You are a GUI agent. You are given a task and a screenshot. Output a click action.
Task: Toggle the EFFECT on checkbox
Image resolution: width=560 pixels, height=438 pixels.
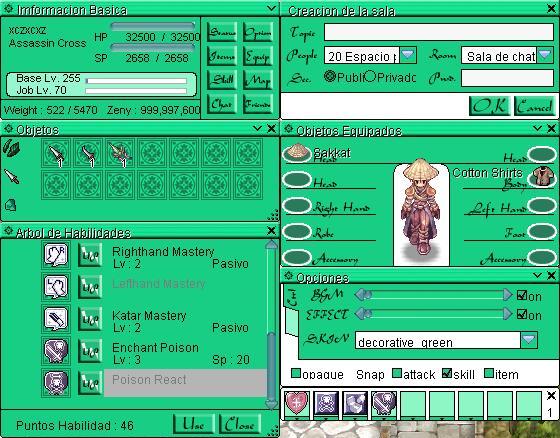pos(522,314)
